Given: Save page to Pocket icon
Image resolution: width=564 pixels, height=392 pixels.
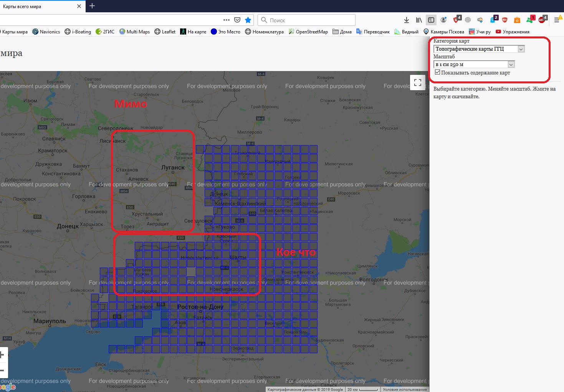Looking at the screenshot, I should [237, 20].
